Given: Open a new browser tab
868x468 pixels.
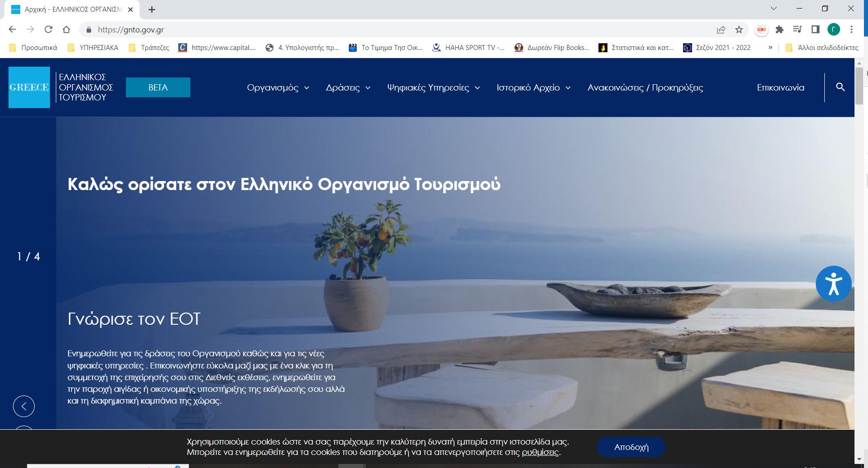Looking at the screenshot, I should 152,9.
